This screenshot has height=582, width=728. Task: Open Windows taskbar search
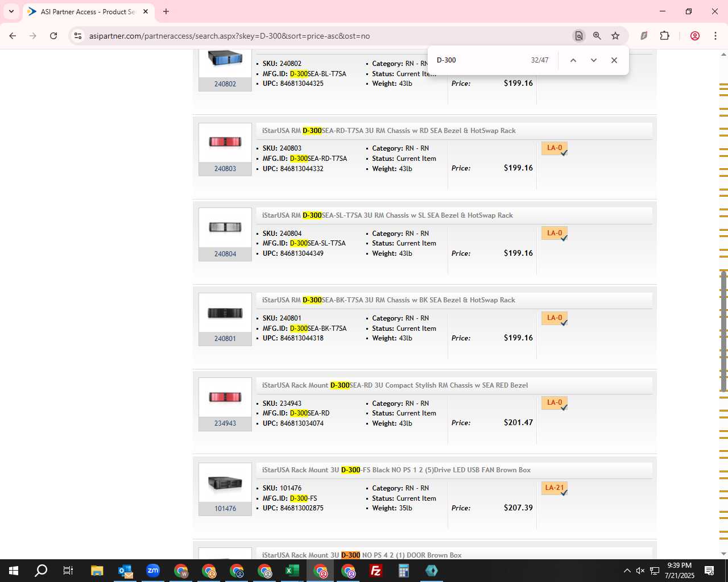pyautogui.click(x=41, y=571)
